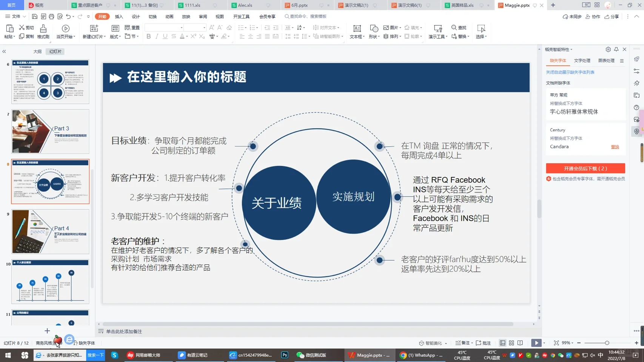The height and width of the screenshot is (362, 644).
Task: Click the clear formatting eraser icon
Action: point(229,28)
